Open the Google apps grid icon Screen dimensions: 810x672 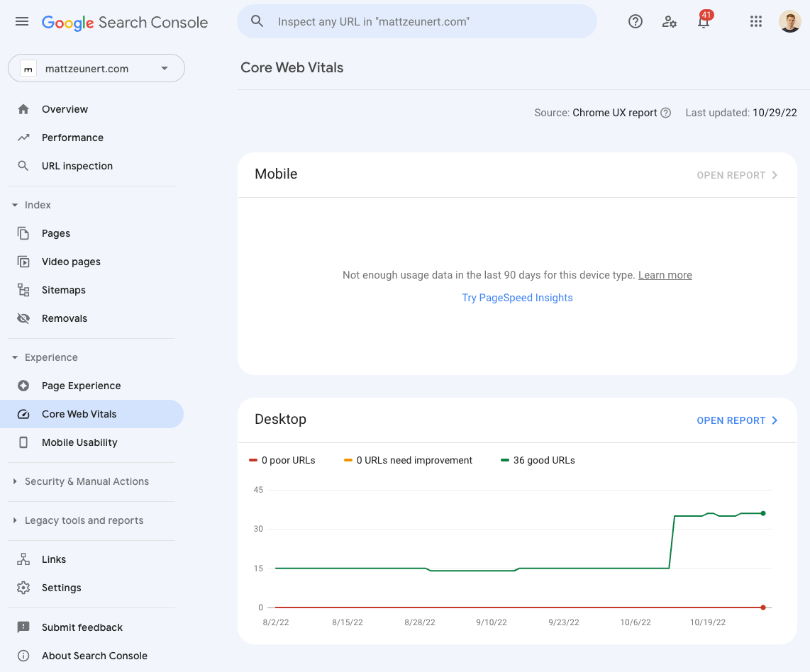coord(755,21)
